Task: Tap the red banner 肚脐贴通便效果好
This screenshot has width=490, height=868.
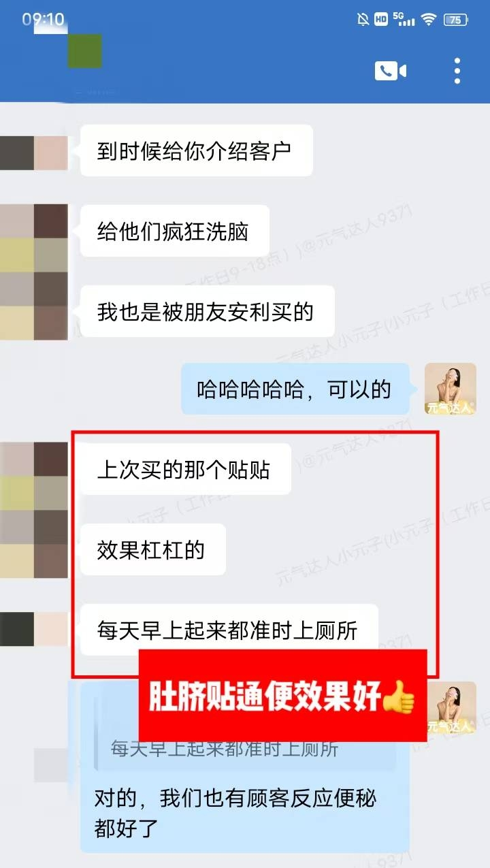Action: point(283,696)
